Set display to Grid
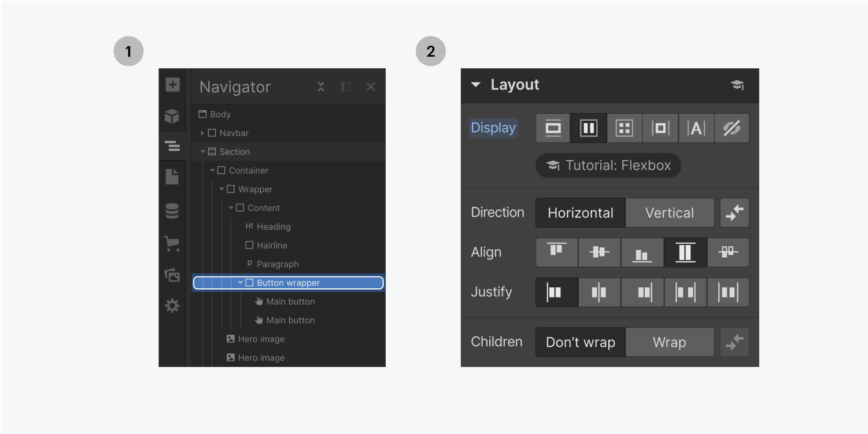The height and width of the screenshot is (434, 868). tap(625, 128)
